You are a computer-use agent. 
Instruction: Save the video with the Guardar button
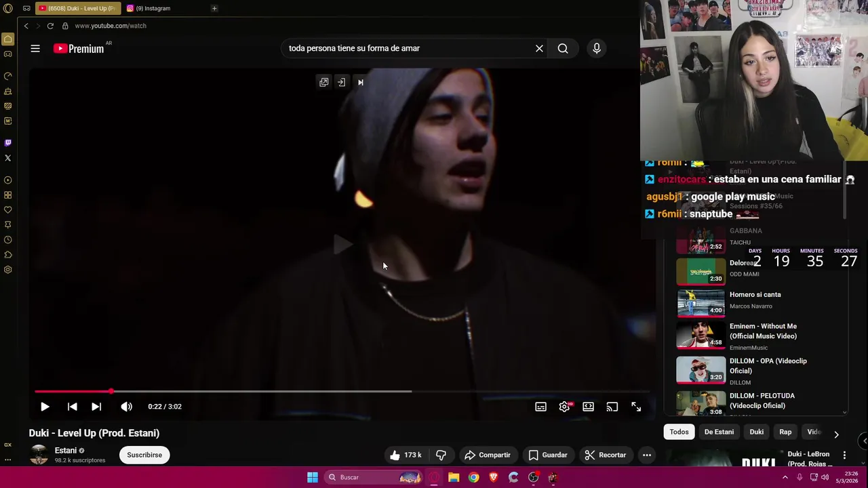[x=547, y=455]
